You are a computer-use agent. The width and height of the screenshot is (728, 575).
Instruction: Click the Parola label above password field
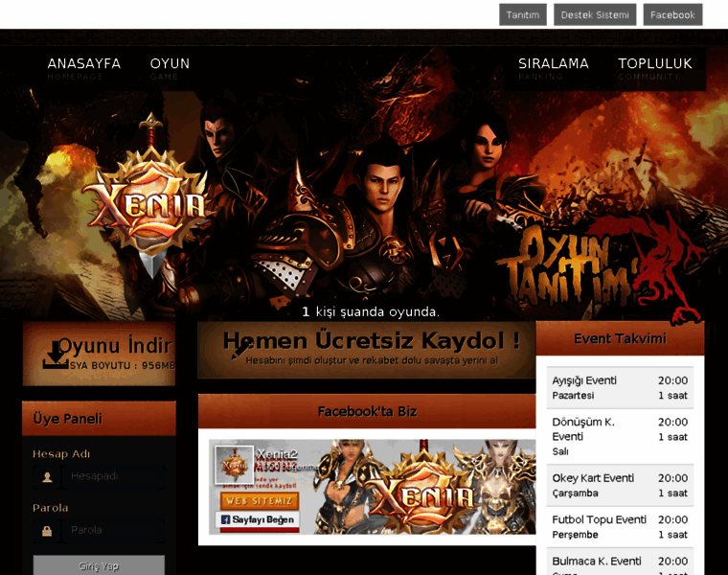coord(50,508)
